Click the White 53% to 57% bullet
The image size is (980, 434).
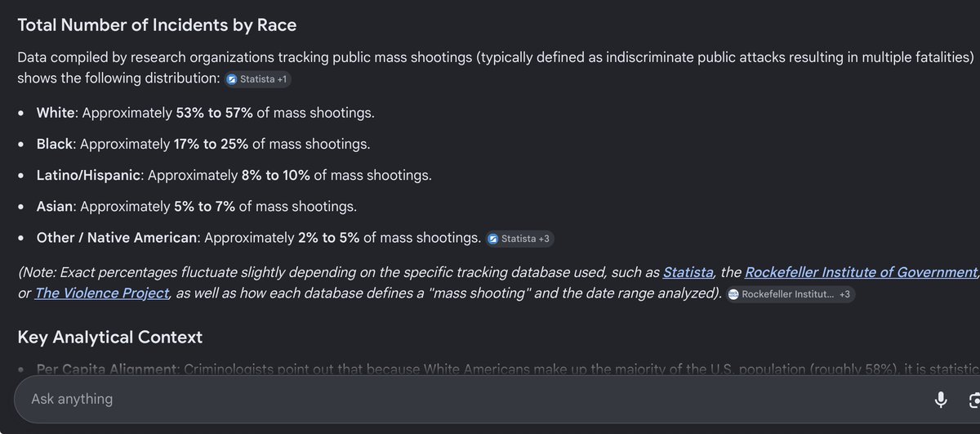click(206, 113)
